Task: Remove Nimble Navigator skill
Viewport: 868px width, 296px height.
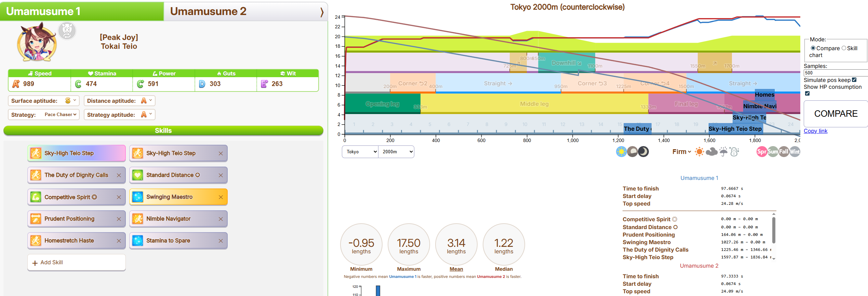Action: 221,219
